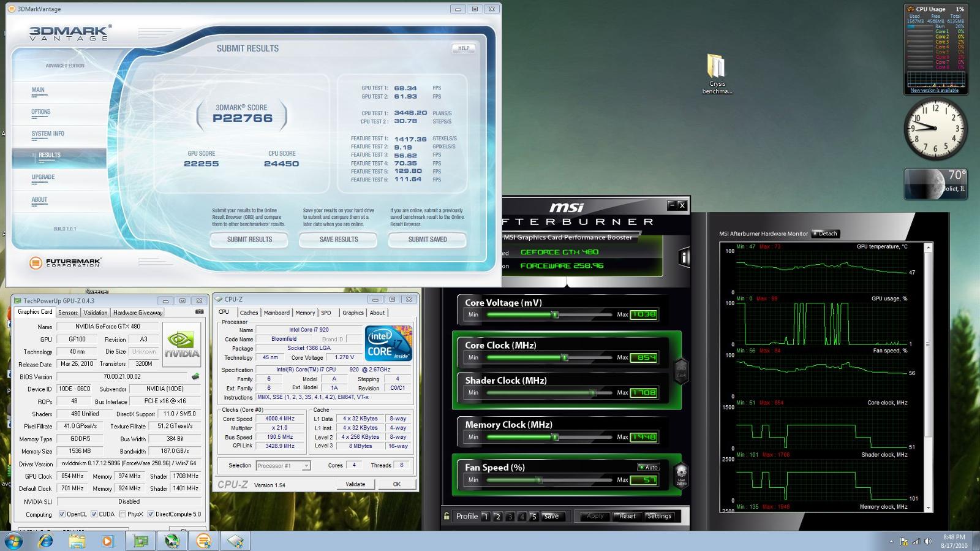Click OK in the CPU-Z window
Image resolution: width=980 pixels, height=551 pixels.
tap(396, 484)
